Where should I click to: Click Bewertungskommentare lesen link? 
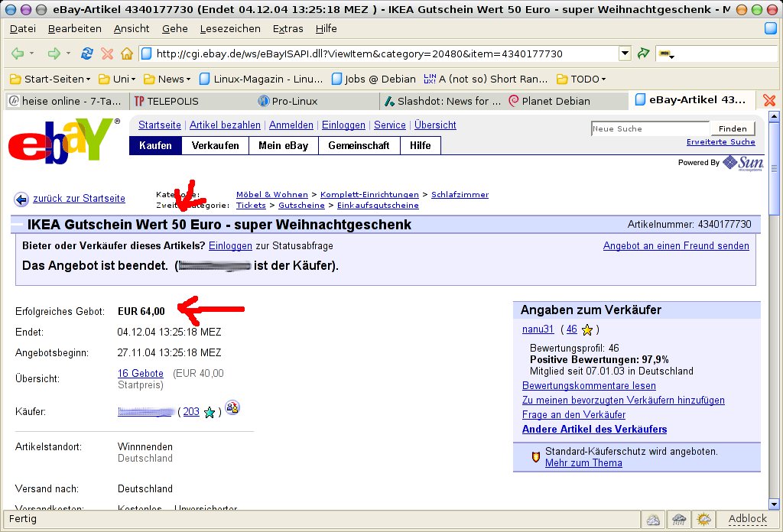coord(589,386)
